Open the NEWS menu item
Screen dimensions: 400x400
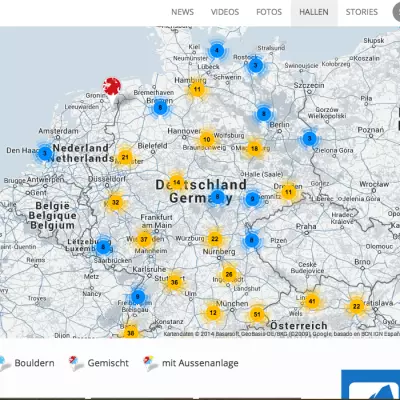(x=182, y=12)
